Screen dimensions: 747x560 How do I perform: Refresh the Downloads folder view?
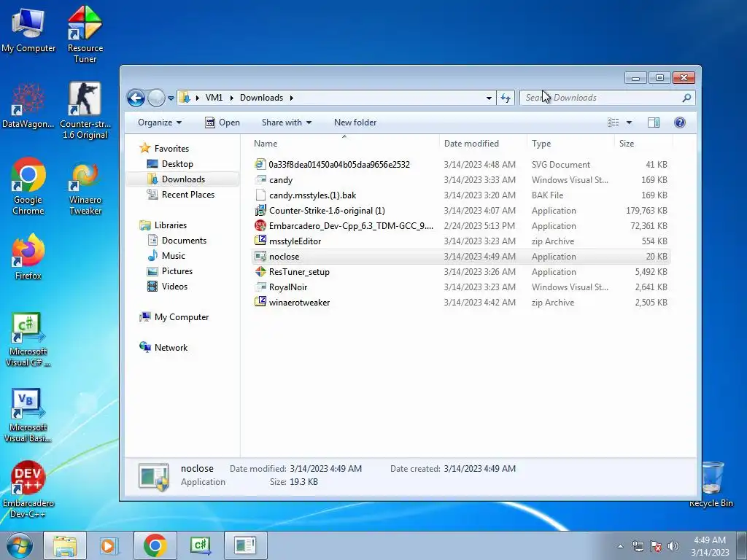(x=506, y=98)
